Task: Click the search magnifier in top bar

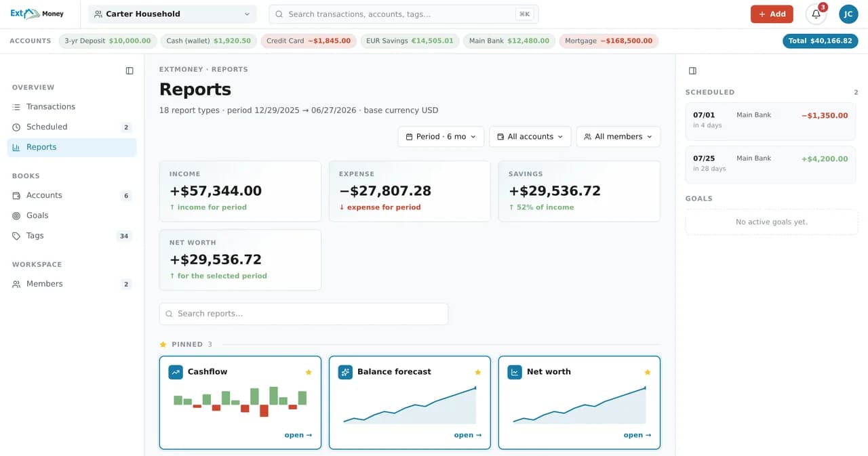Action: pyautogui.click(x=279, y=14)
